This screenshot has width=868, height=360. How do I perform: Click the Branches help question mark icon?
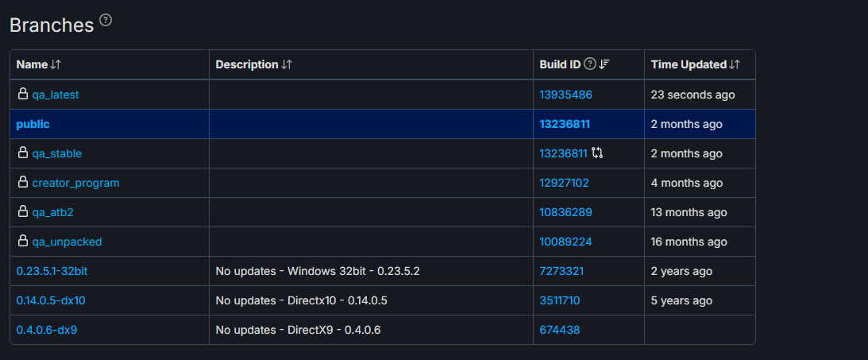point(106,21)
